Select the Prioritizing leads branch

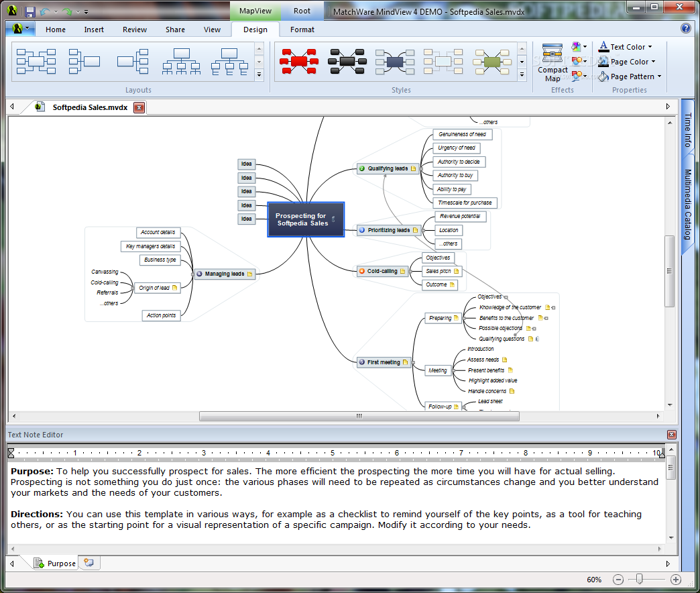[389, 230]
